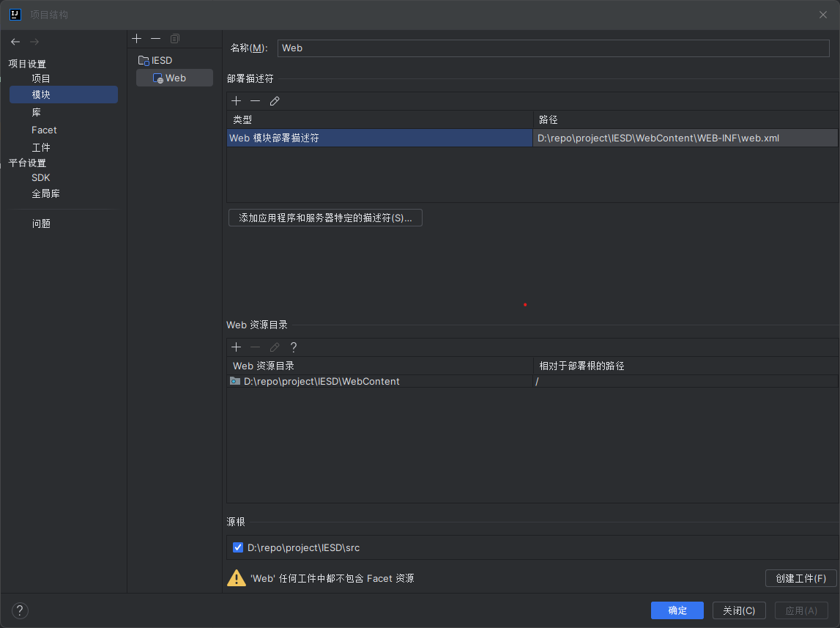This screenshot has width=840, height=628.
Task: Select the 模块 settings page
Action: pyautogui.click(x=64, y=95)
